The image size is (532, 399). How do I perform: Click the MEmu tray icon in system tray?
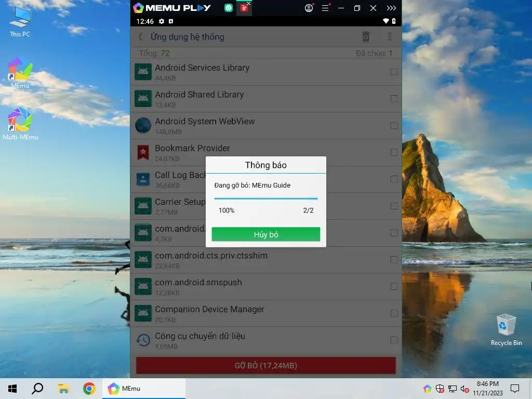[428, 389]
